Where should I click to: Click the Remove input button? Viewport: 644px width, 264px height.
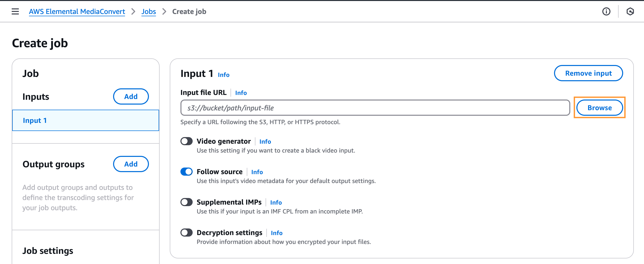[x=588, y=73]
